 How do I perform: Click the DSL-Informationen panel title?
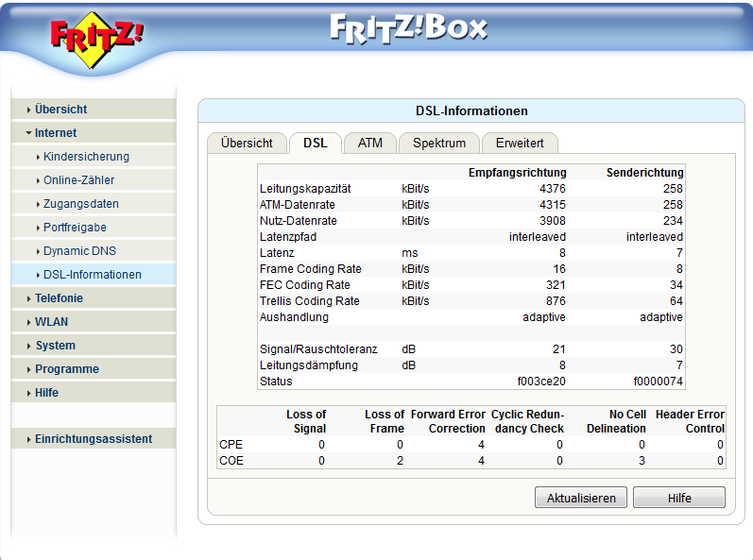(x=471, y=110)
